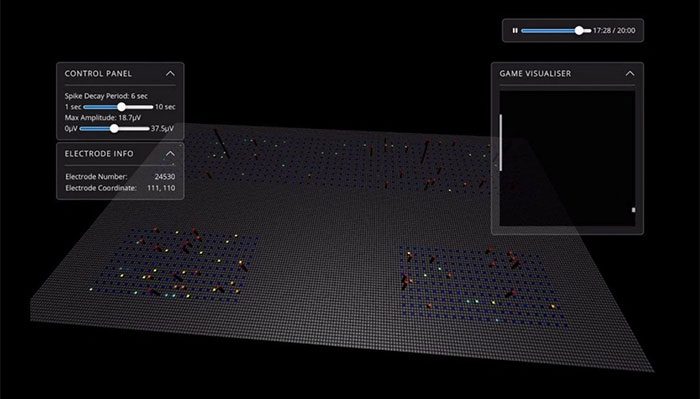The width and height of the screenshot is (700, 399).
Task: Click the 17:28 / 20:00 playback time
Action: tap(614, 30)
